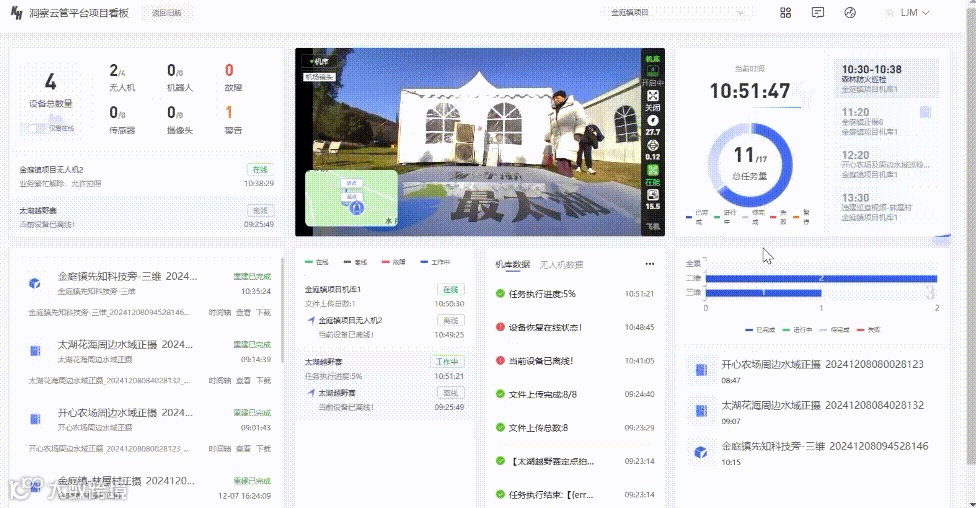The width and height of the screenshot is (976, 508).
Task: Open the message chat icon in header
Action: click(818, 12)
